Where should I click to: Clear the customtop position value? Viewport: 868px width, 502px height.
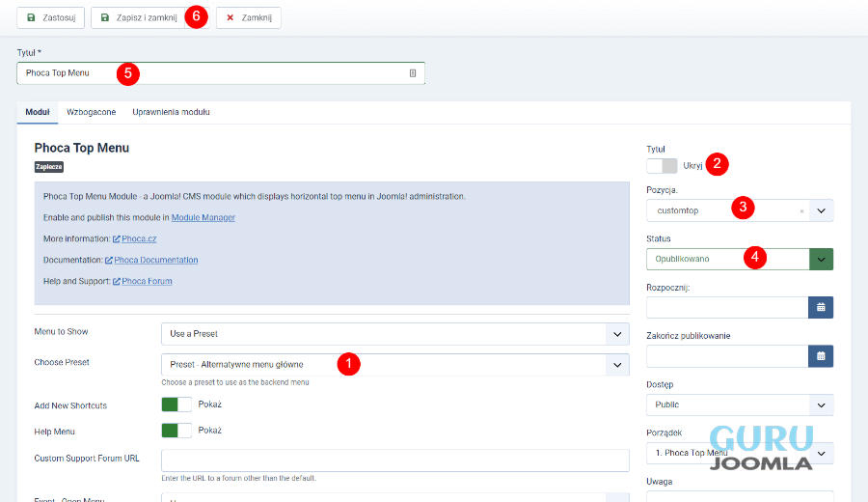(801, 211)
